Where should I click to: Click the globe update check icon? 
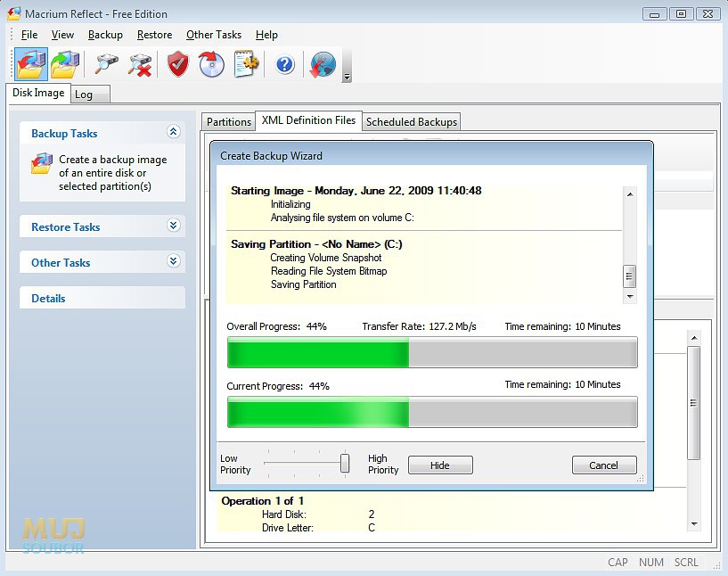point(323,64)
